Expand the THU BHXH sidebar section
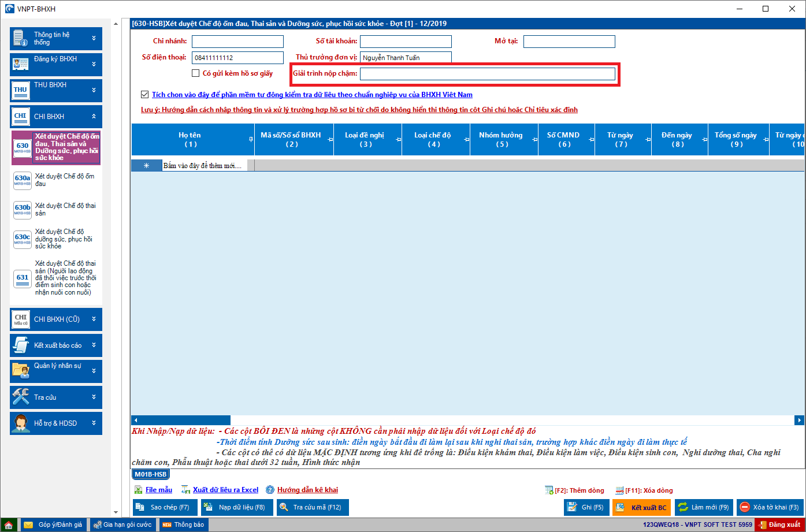806x532 pixels. (x=56, y=90)
